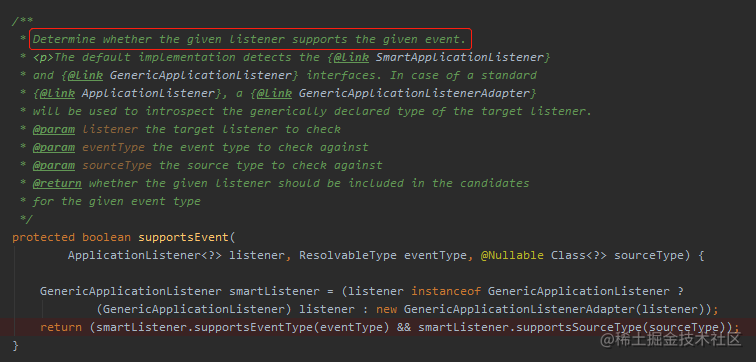Click the sourceType param name in the Javadoc
756x362 pixels.
pyautogui.click(x=117, y=166)
